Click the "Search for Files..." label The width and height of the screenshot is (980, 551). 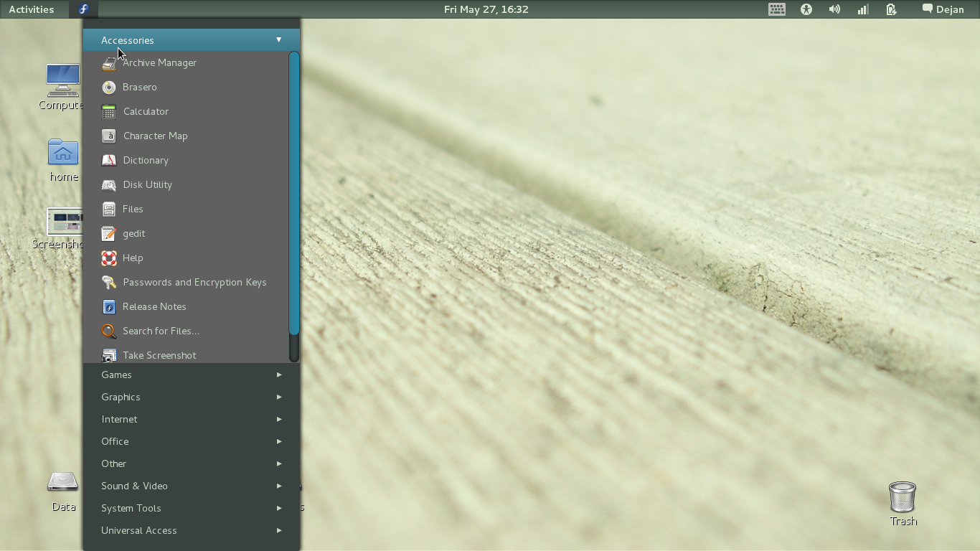[x=161, y=331]
